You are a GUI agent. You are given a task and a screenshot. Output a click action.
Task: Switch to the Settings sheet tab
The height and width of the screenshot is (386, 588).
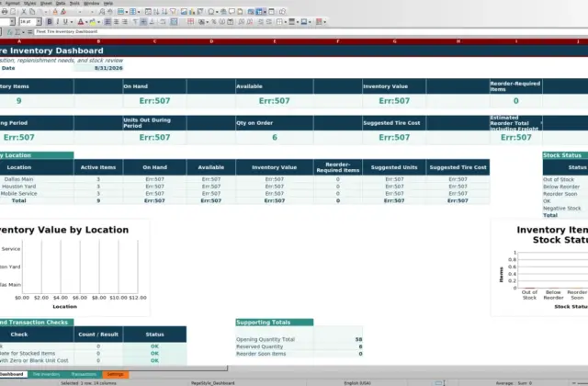coord(115,374)
